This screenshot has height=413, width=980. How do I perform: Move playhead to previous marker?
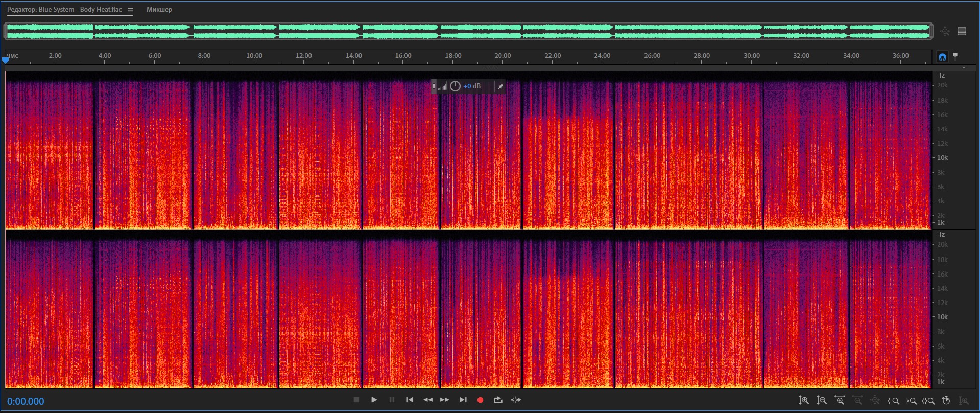(409, 400)
